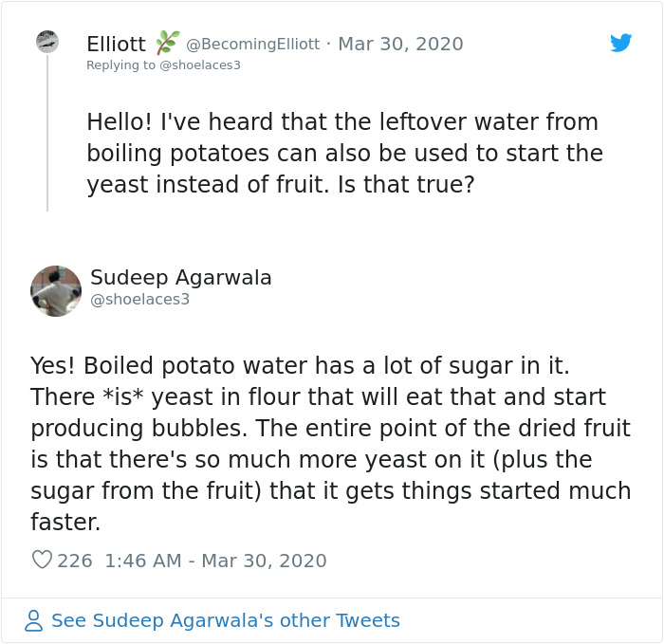Open the @shoelaces3 handle under Sudeep's name

pyautogui.click(x=139, y=300)
